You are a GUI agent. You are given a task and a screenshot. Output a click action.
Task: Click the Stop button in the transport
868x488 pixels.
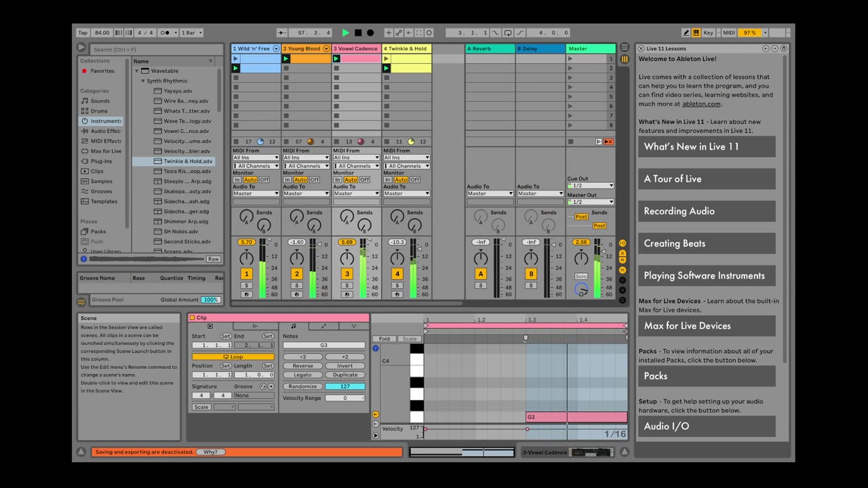358,33
